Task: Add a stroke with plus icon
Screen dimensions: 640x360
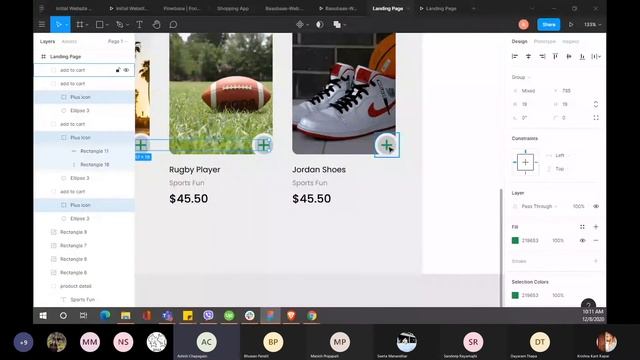Action: click(x=596, y=261)
